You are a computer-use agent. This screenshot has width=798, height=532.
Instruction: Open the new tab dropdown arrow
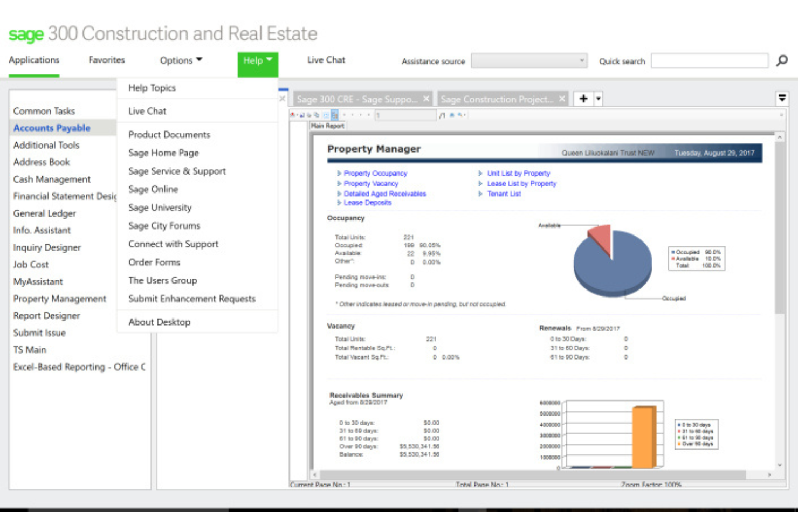(x=598, y=99)
